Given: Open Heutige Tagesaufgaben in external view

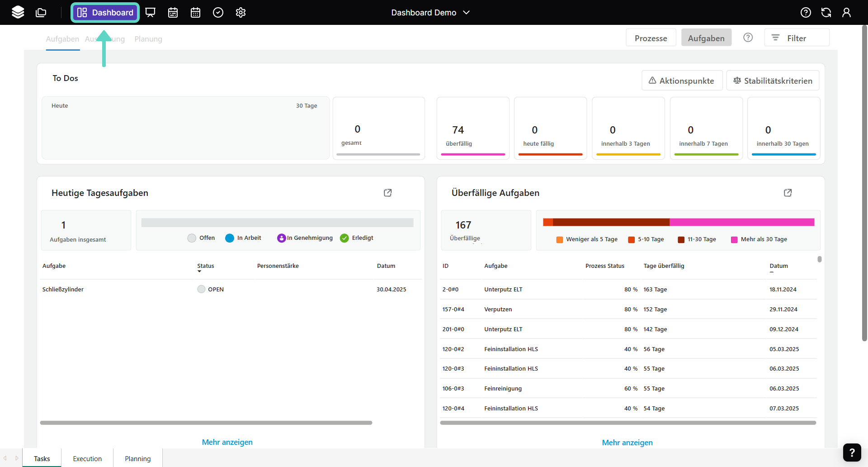Looking at the screenshot, I should coord(387,193).
